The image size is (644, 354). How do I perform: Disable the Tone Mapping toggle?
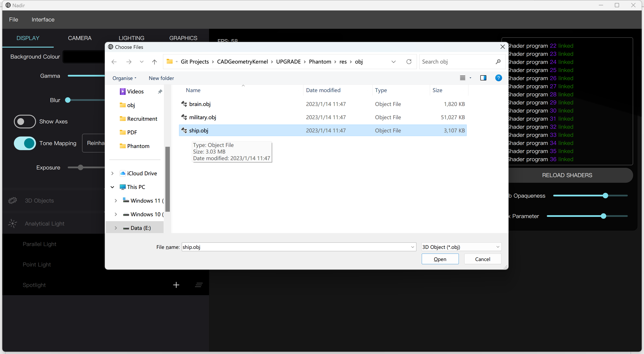[x=25, y=143]
